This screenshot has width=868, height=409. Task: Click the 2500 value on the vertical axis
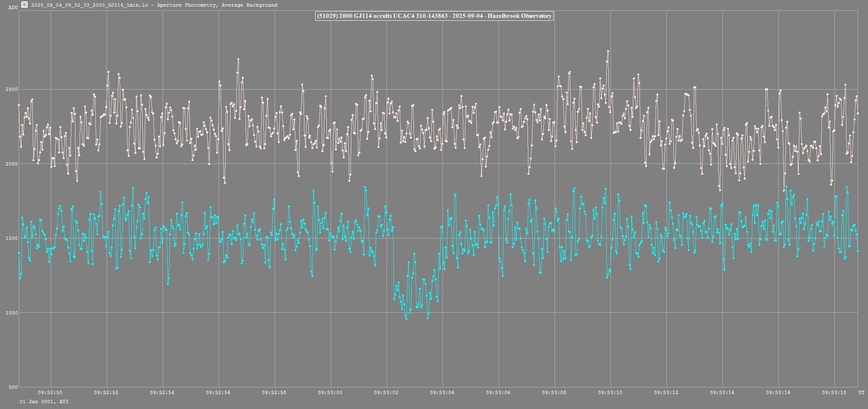pyautogui.click(x=12, y=90)
